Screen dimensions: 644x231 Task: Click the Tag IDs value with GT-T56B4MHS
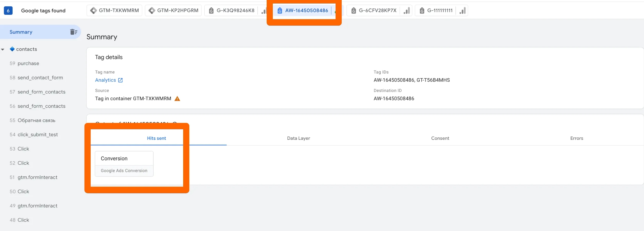point(412,80)
